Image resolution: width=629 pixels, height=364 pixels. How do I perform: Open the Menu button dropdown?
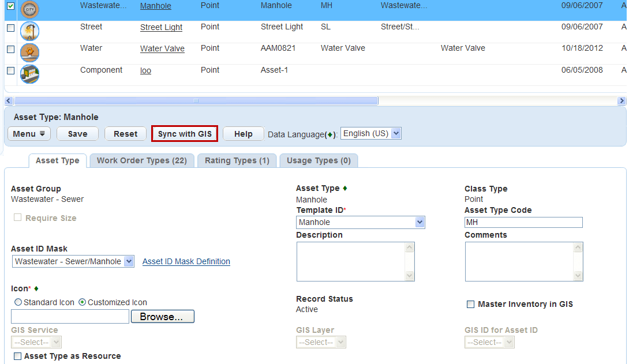click(29, 134)
